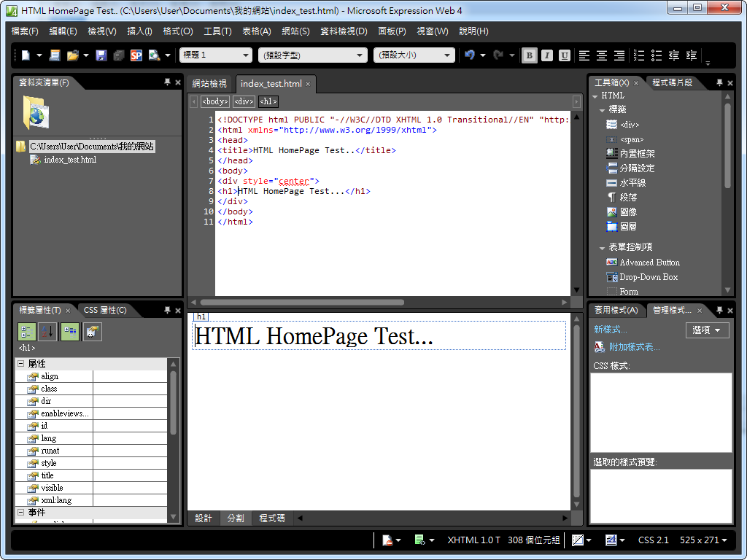
Task: Toggle center text alignment
Action: [x=602, y=55]
